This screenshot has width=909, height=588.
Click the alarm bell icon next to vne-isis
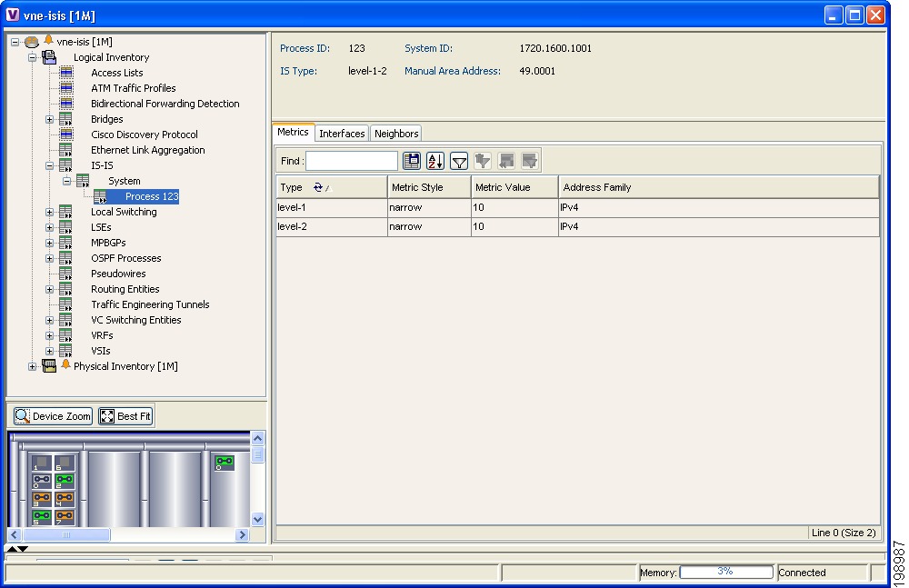click(49, 40)
